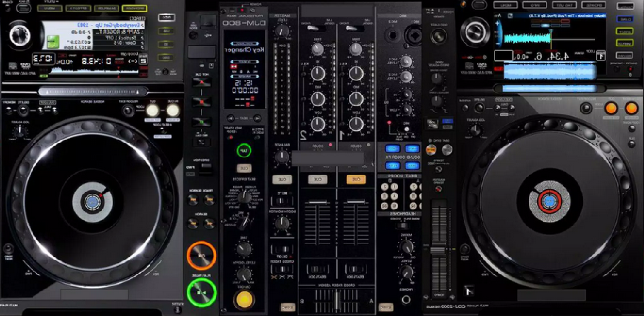The image size is (644, 316).
Task: Open right deck INFO tab
Action: [x=535, y=5]
